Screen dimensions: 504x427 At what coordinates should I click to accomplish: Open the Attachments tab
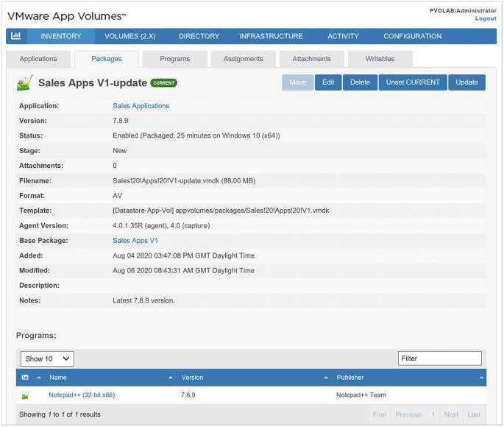tap(312, 59)
